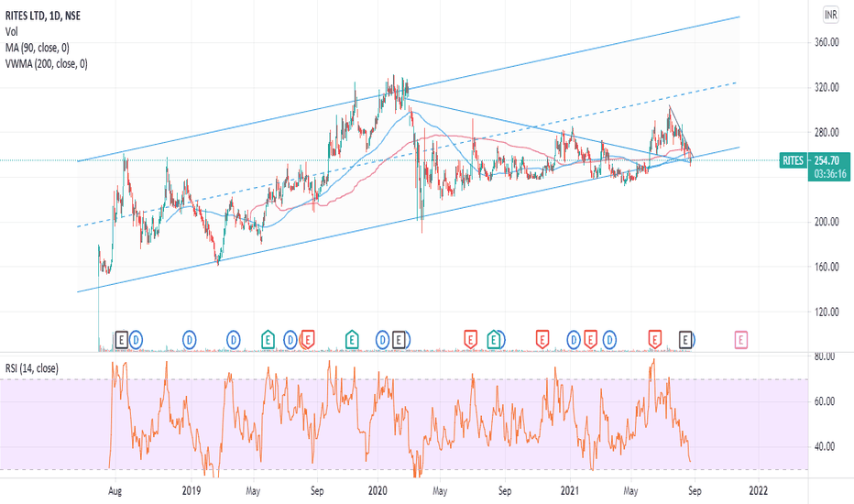
Task: Open the dividend marker just before May 2019
Action: 233,341
